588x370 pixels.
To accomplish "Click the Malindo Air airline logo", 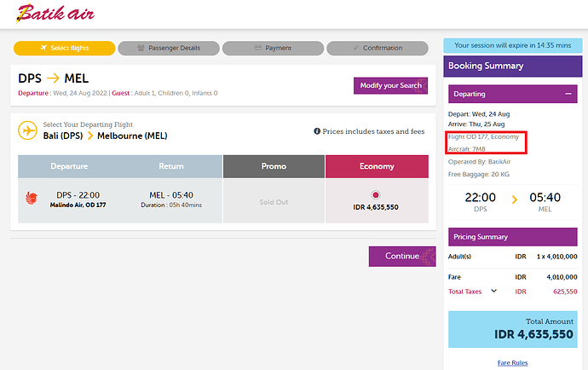I will coord(32,199).
